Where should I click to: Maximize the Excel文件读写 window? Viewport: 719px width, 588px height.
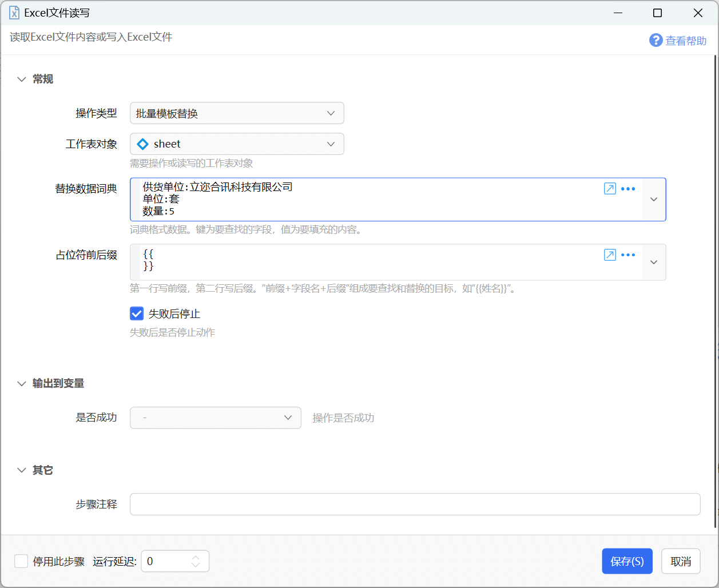point(658,13)
